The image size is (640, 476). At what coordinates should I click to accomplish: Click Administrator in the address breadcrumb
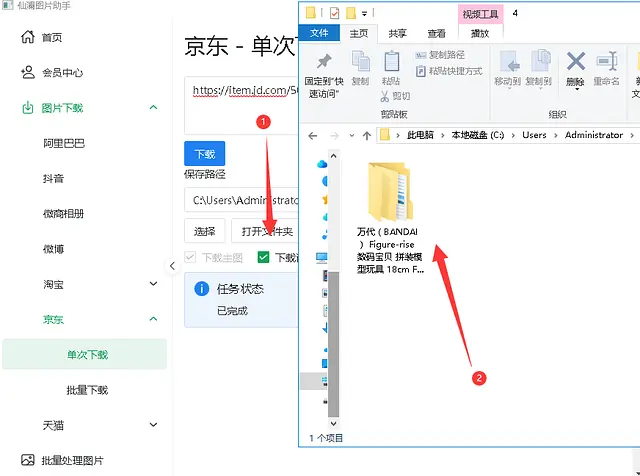click(594, 135)
